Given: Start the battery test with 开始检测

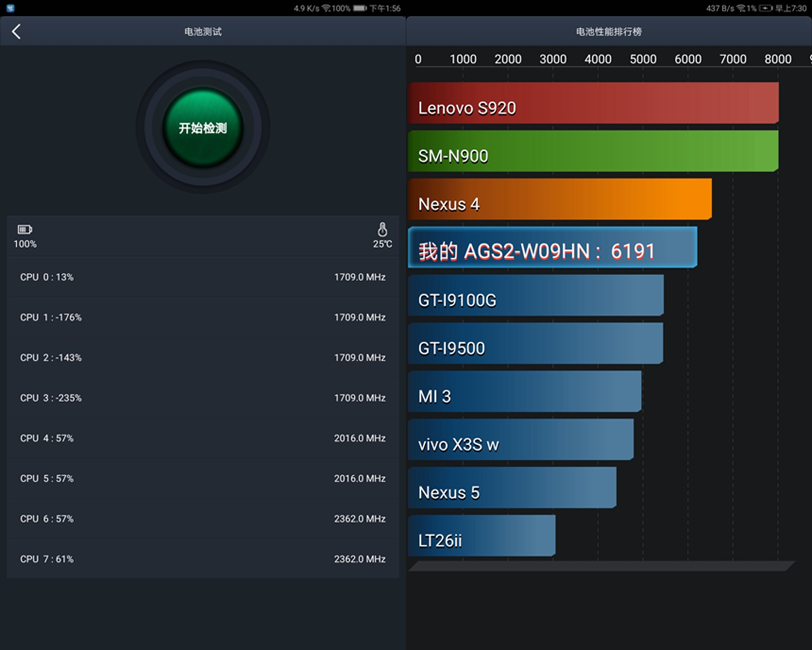Looking at the screenshot, I should coord(203,127).
